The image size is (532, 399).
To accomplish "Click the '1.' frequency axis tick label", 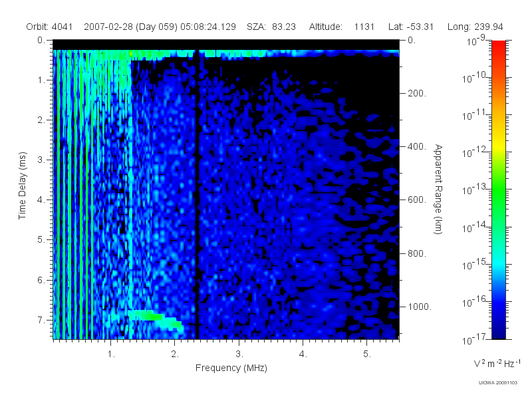I will 111,354.
